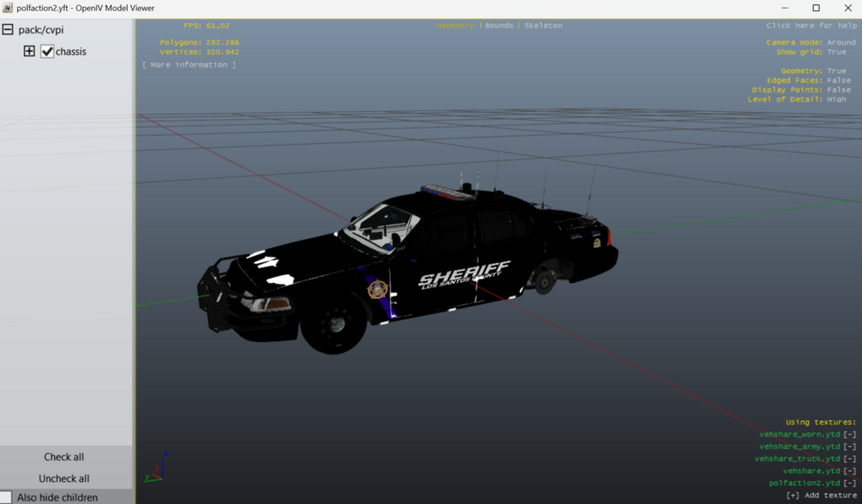862x504 pixels.
Task: Change the Level of Detail setting
Action: click(x=797, y=99)
